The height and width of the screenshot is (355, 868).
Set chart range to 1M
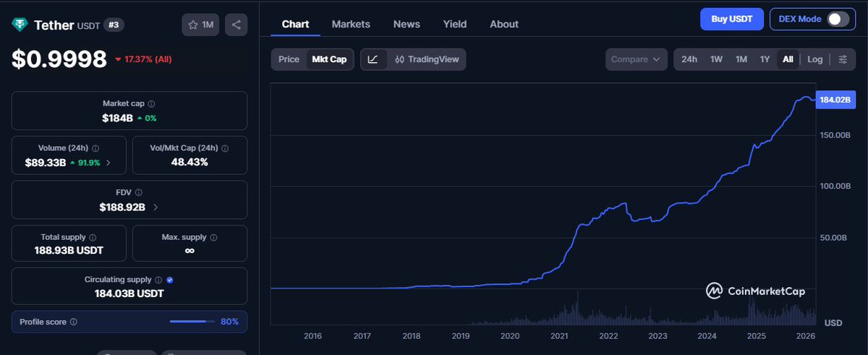(x=741, y=59)
